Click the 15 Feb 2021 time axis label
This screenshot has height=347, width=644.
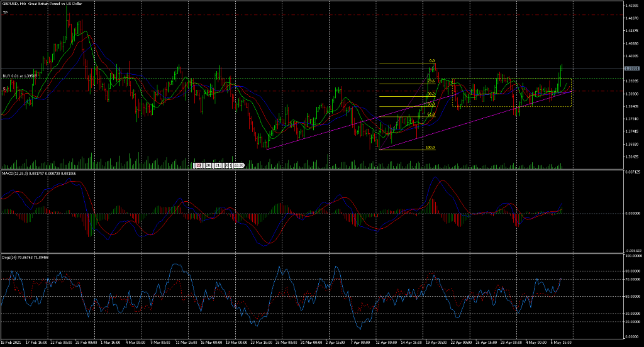(x=11, y=343)
